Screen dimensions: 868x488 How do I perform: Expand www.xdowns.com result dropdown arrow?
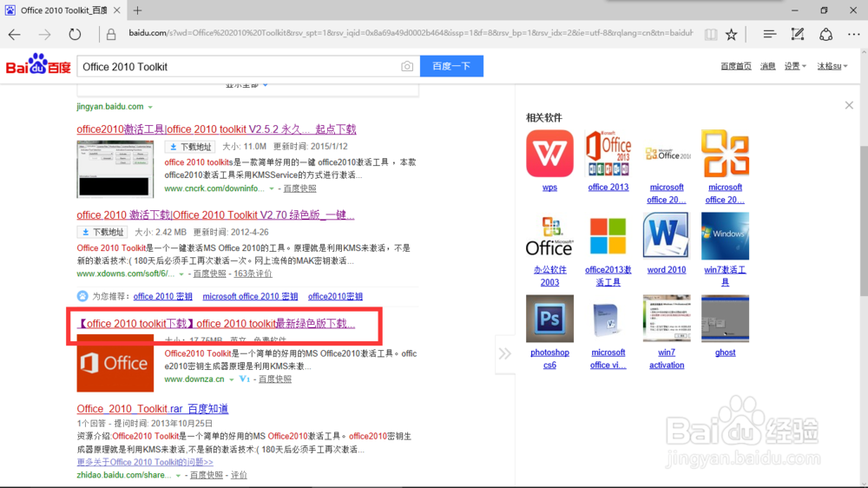point(181,274)
